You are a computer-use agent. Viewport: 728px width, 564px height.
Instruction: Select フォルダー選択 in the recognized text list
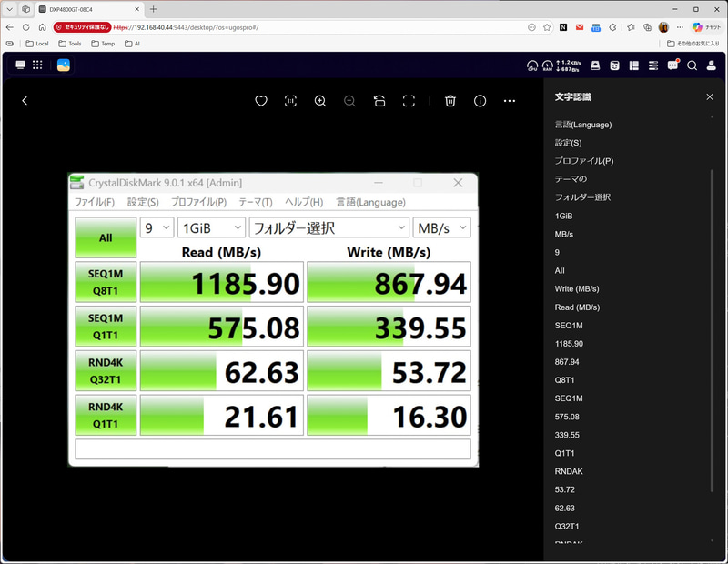tap(582, 197)
